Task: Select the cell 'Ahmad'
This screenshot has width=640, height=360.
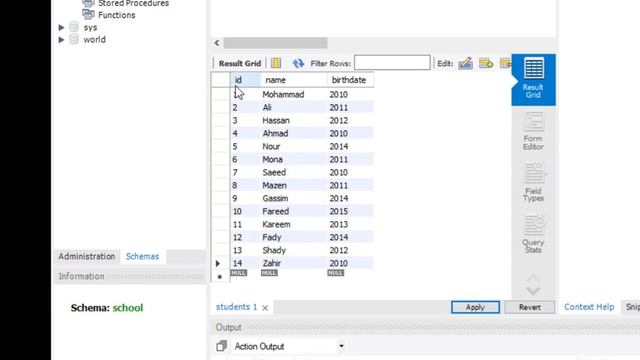Action: pos(293,133)
